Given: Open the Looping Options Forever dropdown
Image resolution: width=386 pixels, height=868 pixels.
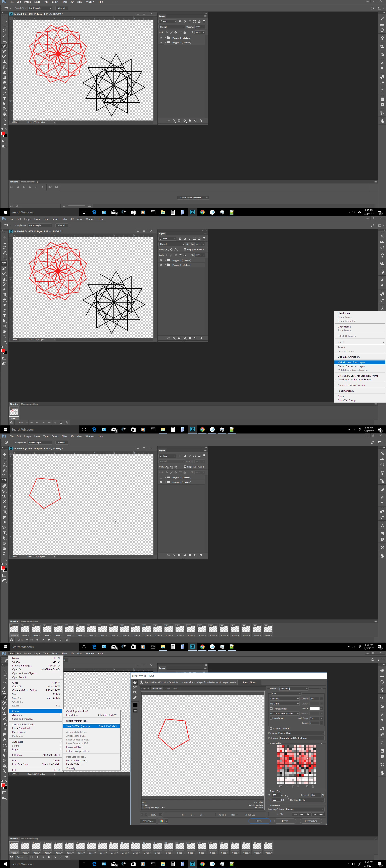Looking at the screenshot, I should (304, 809).
